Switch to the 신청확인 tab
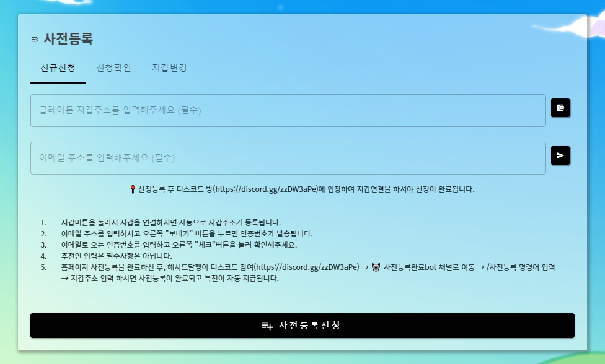The image size is (605, 364). [x=113, y=68]
